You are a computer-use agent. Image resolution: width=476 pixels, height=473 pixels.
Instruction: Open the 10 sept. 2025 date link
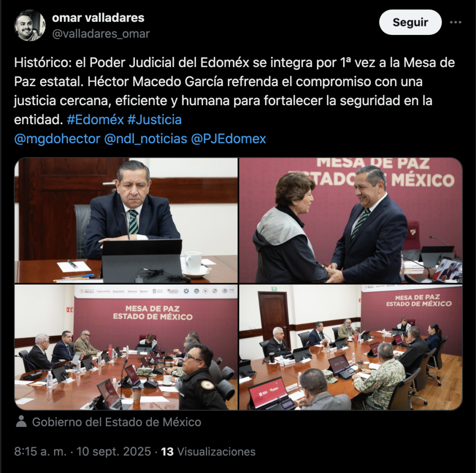(x=113, y=452)
